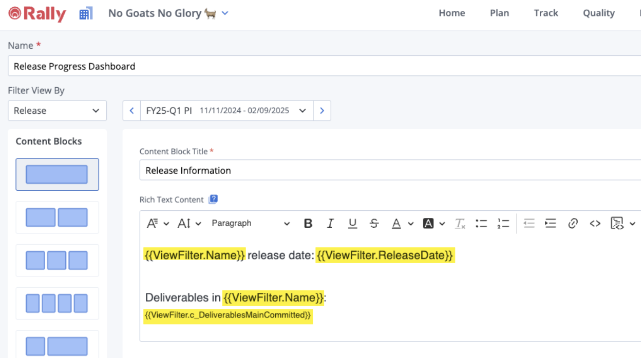Click the insert link icon
The width and height of the screenshot is (644, 358).
573,224
